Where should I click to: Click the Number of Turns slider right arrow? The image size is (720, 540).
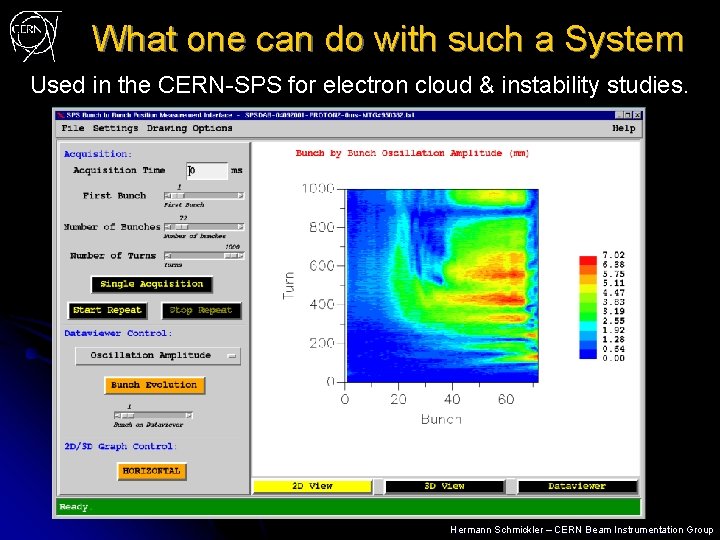click(241, 256)
